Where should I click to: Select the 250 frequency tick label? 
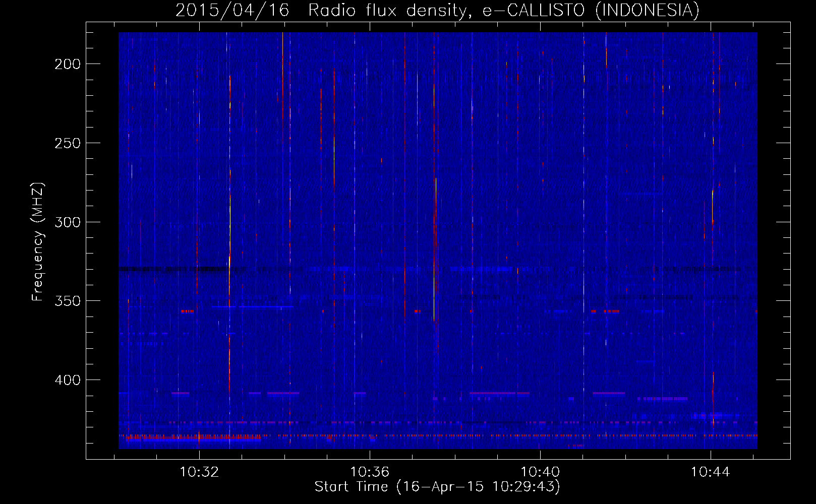[x=68, y=143]
